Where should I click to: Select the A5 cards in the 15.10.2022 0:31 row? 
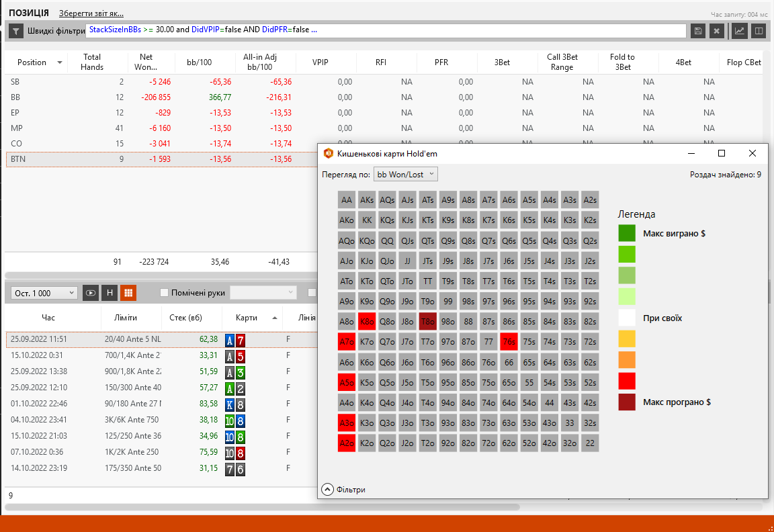(x=235, y=356)
